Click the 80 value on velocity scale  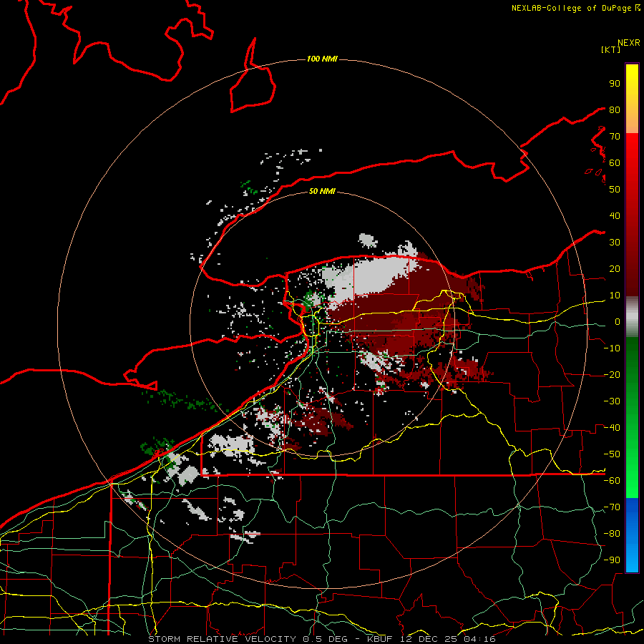[615, 109]
